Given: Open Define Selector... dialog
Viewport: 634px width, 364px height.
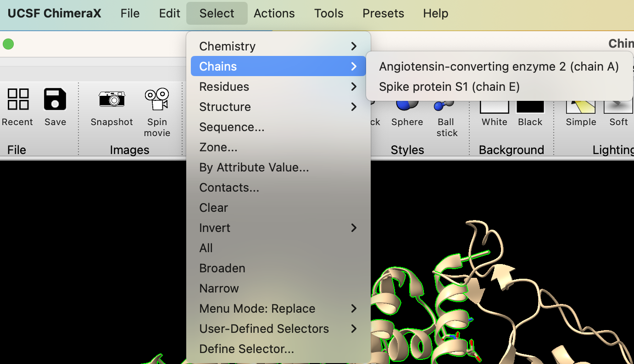Looking at the screenshot, I should pyautogui.click(x=246, y=349).
